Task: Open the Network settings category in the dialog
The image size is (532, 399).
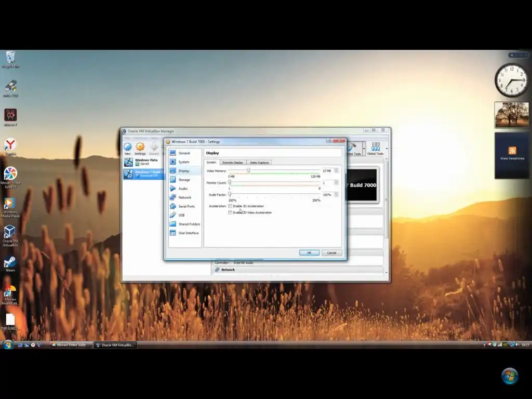Action: coord(185,197)
